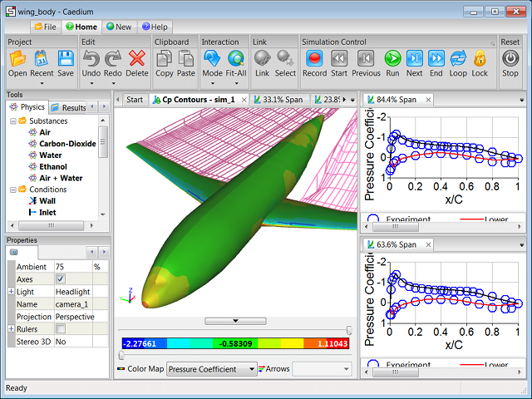Jump to simulation Start

339,63
